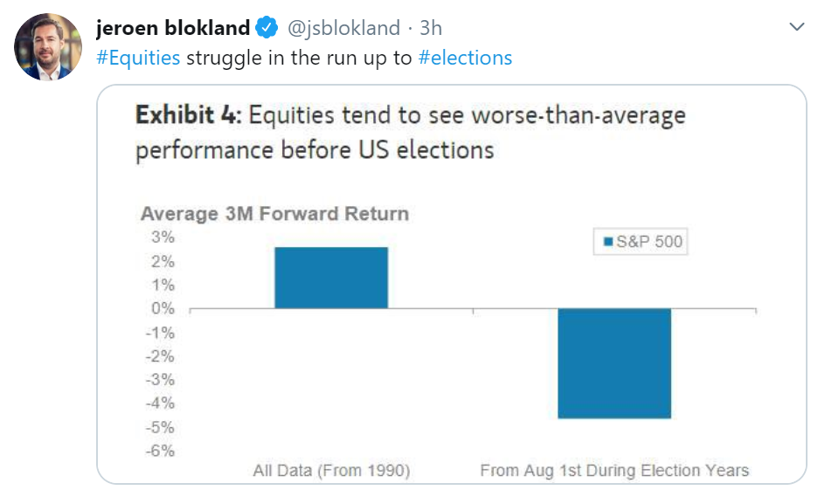
Task: Click the Exhibit 4 chart heading
Action: click(411, 132)
